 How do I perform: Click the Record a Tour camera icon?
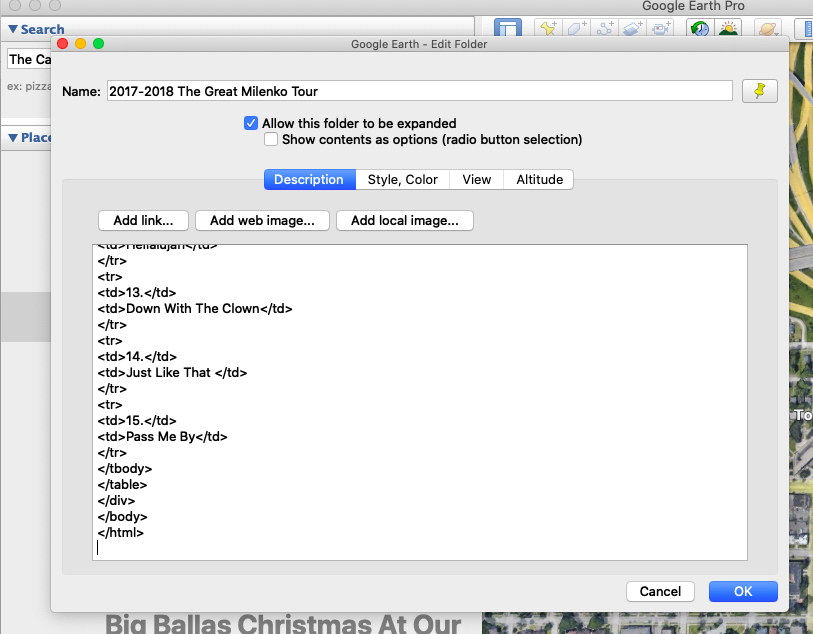pyautogui.click(x=661, y=28)
